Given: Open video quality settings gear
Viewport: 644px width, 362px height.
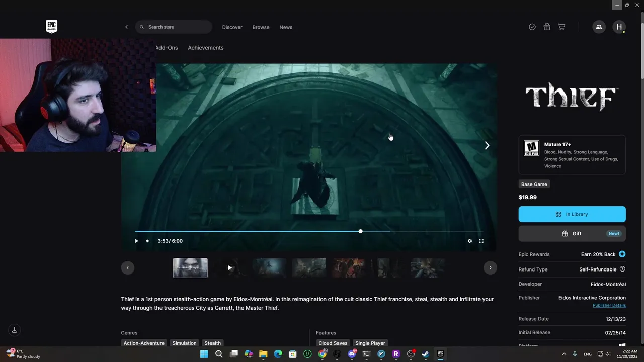Looking at the screenshot, I should pos(470,241).
